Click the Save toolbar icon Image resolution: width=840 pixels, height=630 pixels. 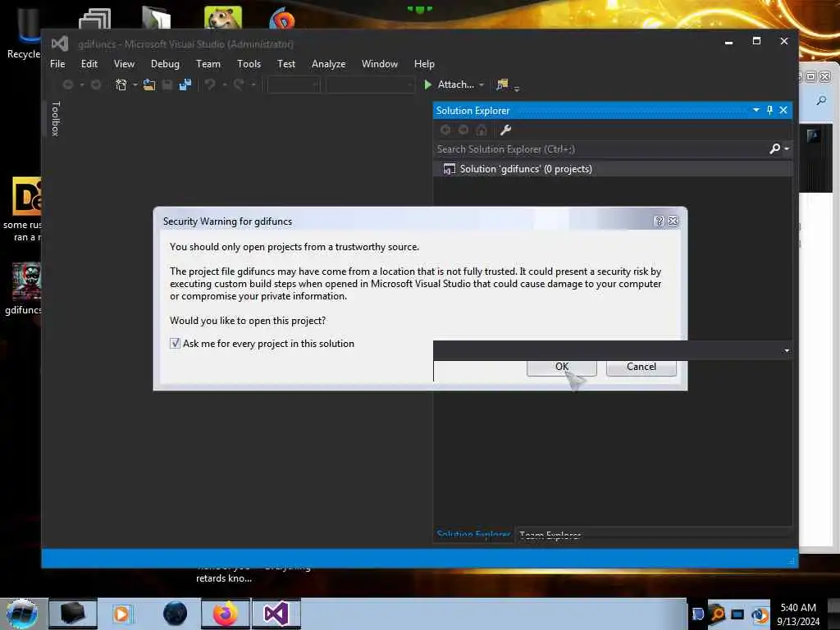pyautogui.click(x=167, y=84)
